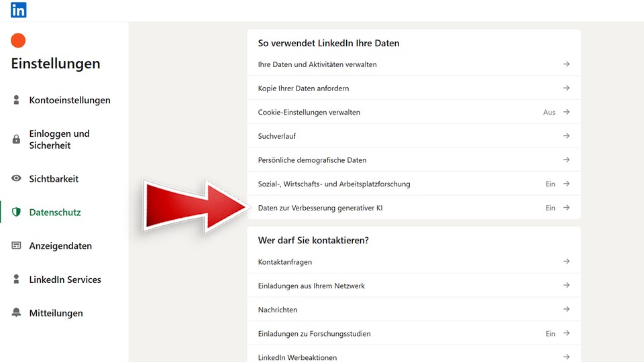The height and width of the screenshot is (362, 644).
Task: Click the shield icon beside Datenschutz
Action: 17,213
